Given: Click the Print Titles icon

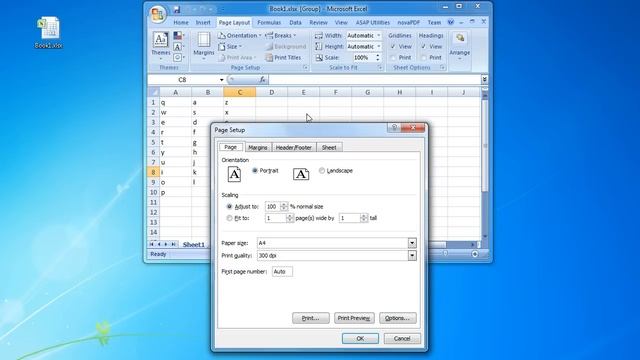Looking at the screenshot, I should tap(269, 58).
